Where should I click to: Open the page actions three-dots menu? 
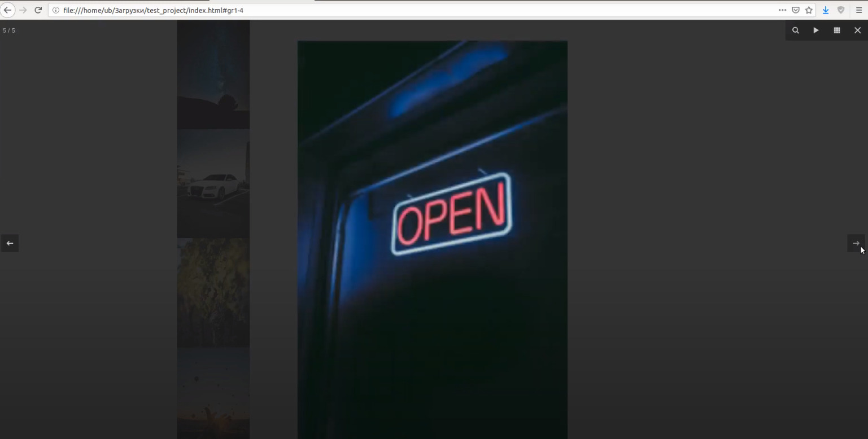[x=782, y=10]
